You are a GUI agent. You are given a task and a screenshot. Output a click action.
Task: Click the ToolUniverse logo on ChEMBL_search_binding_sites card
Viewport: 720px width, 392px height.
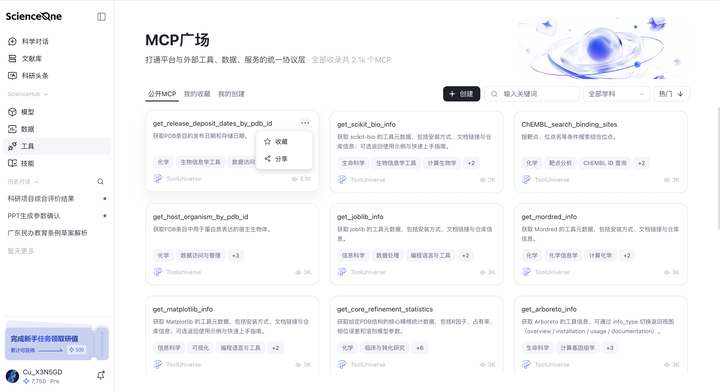click(526, 179)
